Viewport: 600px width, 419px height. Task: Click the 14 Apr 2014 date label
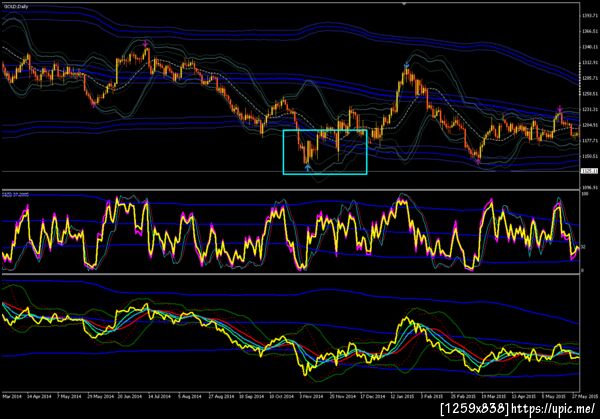pos(39,396)
